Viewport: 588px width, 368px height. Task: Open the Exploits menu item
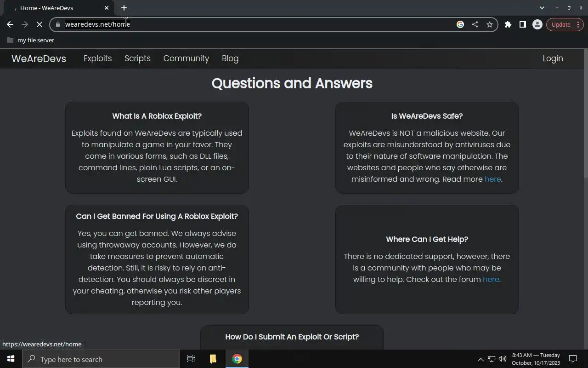click(x=97, y=58)
